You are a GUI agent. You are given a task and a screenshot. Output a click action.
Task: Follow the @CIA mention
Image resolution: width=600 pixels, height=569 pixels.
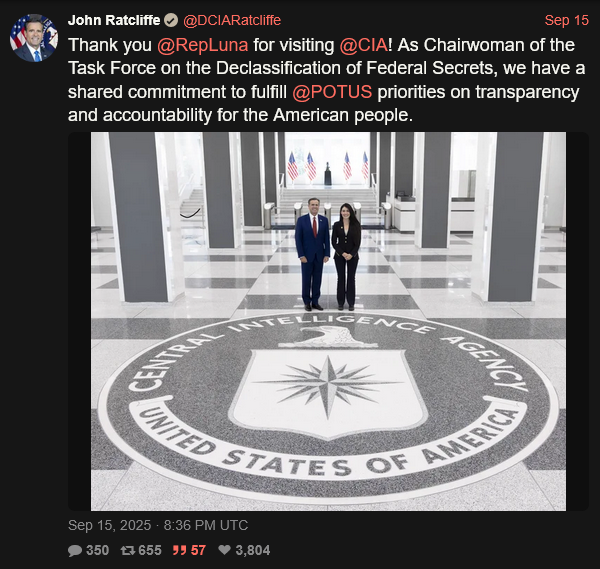[364, 45]
